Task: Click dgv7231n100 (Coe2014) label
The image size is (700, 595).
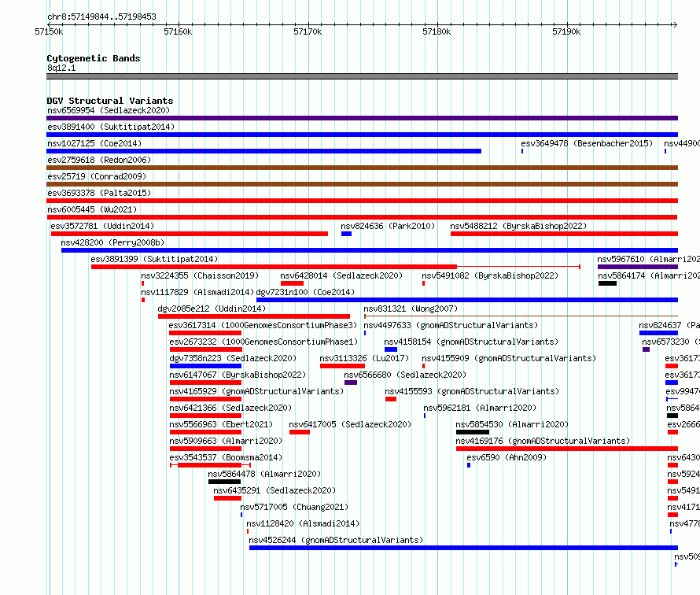Action: coord(305,292)
